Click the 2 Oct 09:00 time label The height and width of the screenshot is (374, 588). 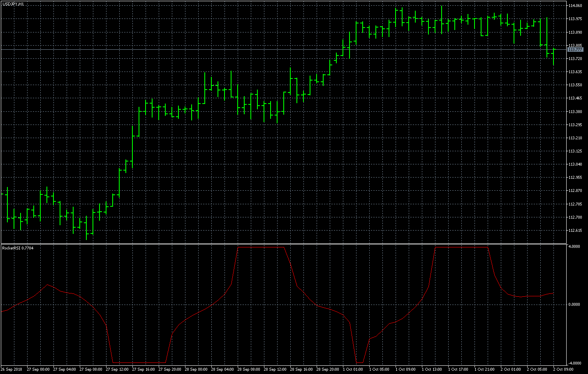coord(563,369)
